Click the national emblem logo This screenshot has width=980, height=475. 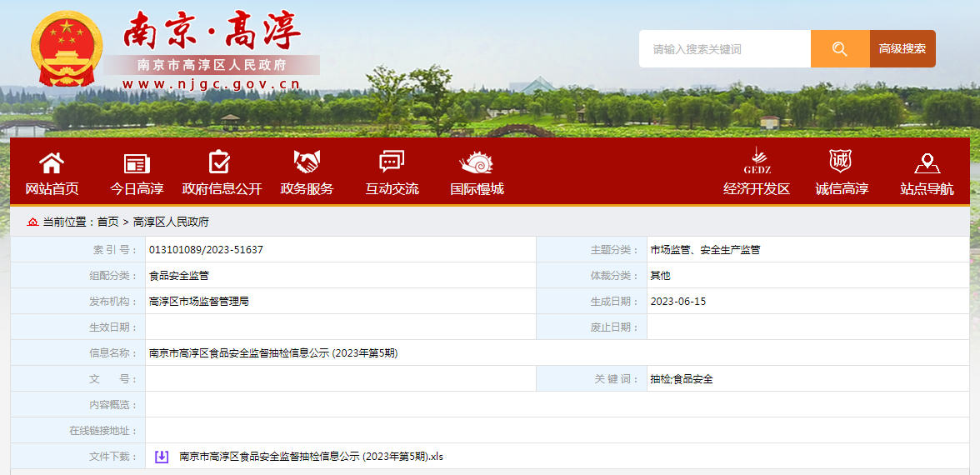pyautogui.click(x=67, y=48)
